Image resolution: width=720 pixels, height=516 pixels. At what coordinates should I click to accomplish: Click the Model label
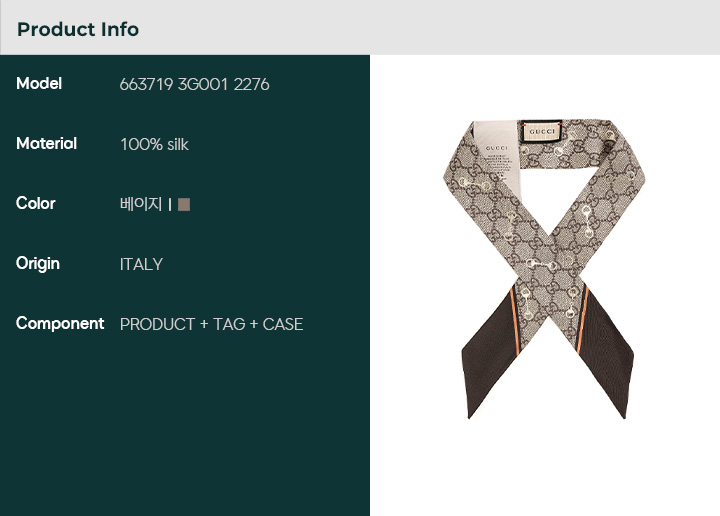point(39,84)
